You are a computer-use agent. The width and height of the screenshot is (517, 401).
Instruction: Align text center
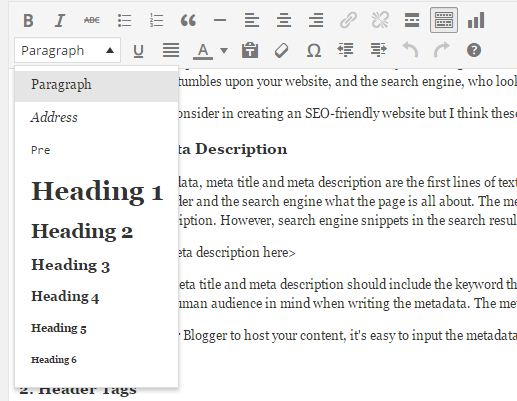(x=284, y=21)
